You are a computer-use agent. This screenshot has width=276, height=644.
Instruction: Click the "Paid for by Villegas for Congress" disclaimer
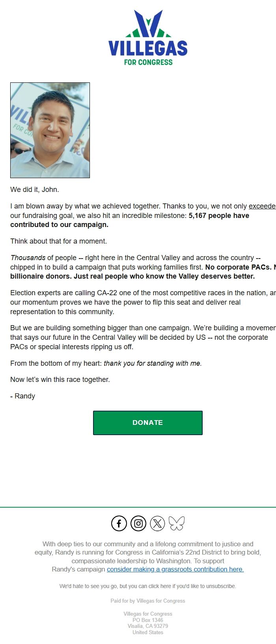tap(148, 601)
